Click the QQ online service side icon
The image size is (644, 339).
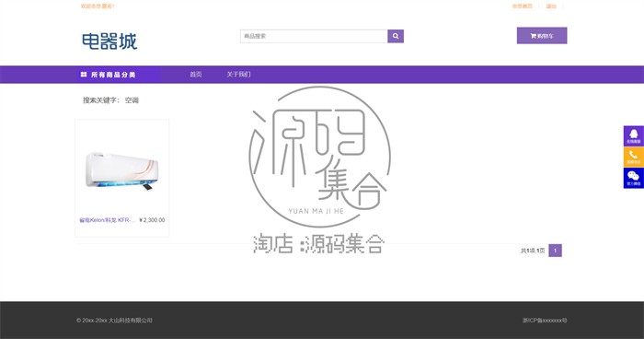(634, 136)
